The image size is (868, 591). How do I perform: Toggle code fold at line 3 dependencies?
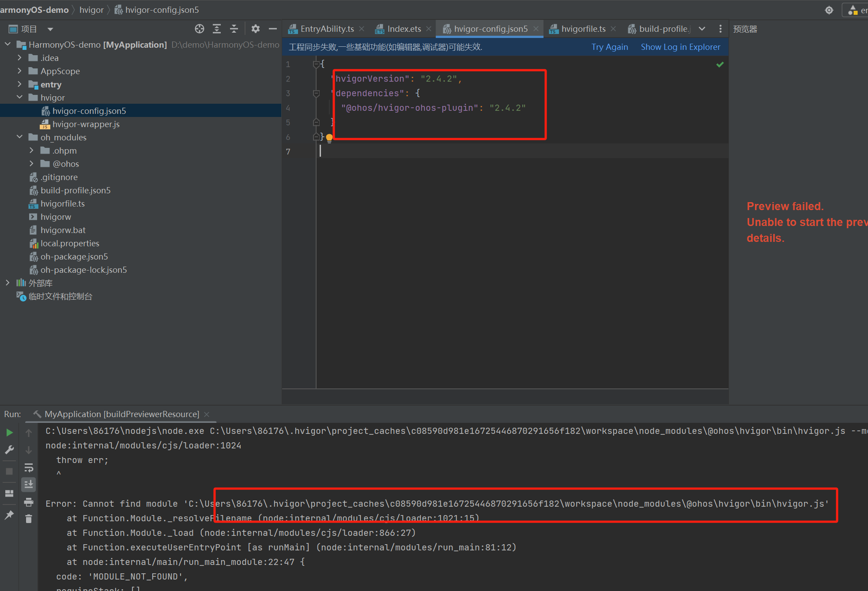pos(316,93)
